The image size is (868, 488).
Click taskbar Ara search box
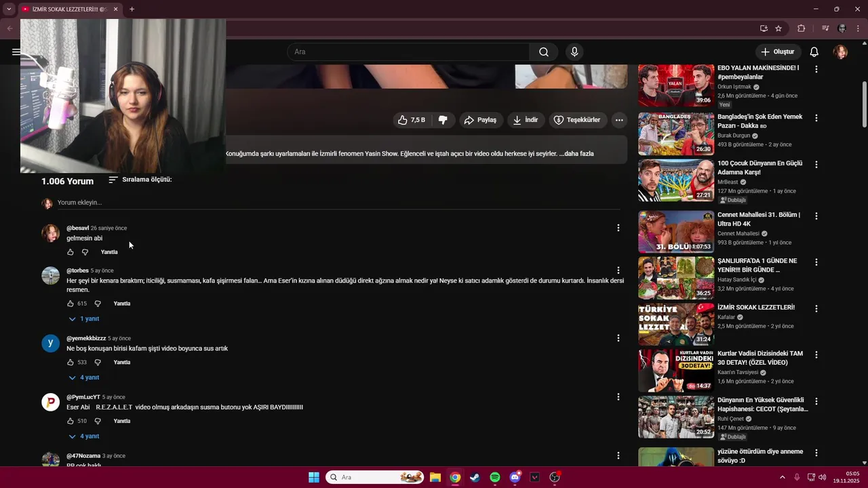[x=375, y=477]
